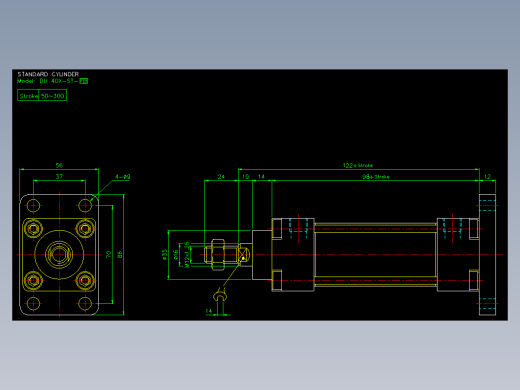Select the ø16 rod diameter dimension
The image size is (520, 390).
click(176, 255)
